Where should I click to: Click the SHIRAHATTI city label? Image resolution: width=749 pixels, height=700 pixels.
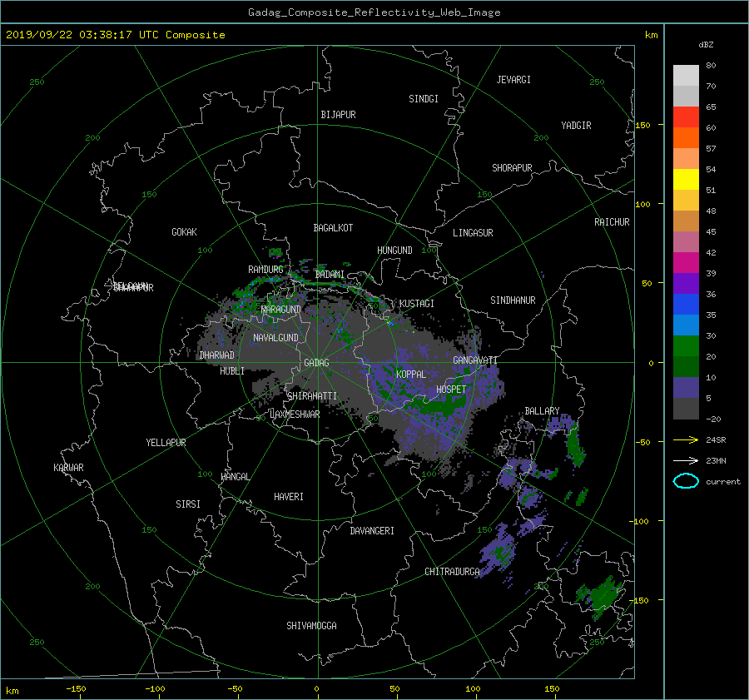312,395
